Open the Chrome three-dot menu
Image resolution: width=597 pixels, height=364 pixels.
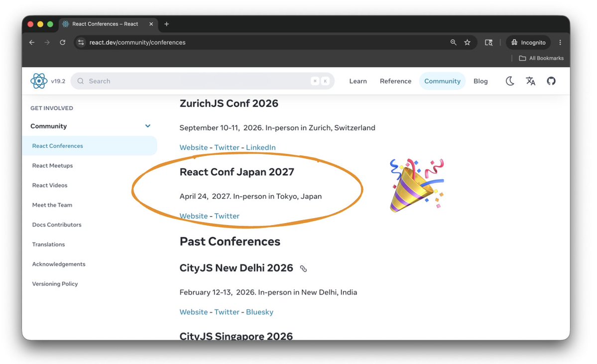[x=560, y=42]
